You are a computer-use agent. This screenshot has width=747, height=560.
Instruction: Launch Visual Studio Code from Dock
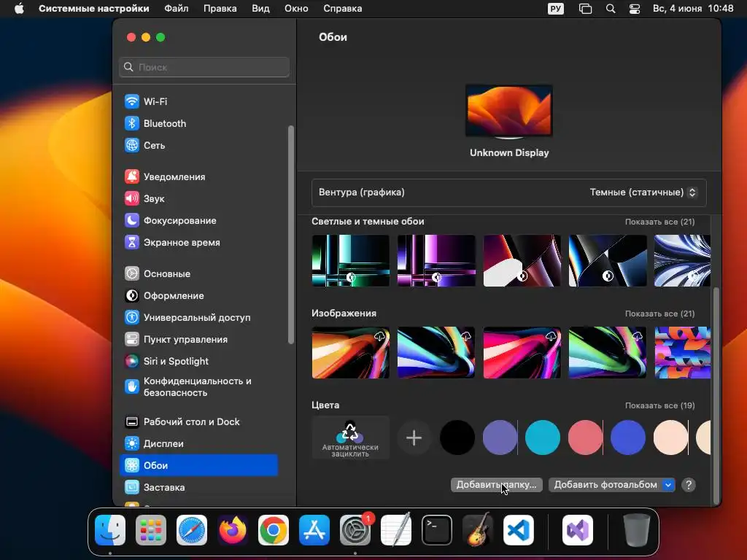[x=519, y=530]
